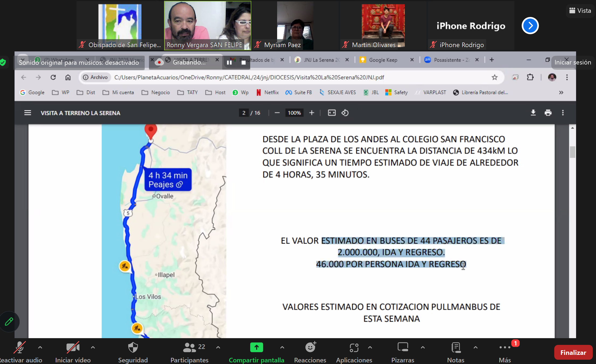Click PDF fit to page button
The width and height of the screenshot is (596, 364).
pos(332,113)
